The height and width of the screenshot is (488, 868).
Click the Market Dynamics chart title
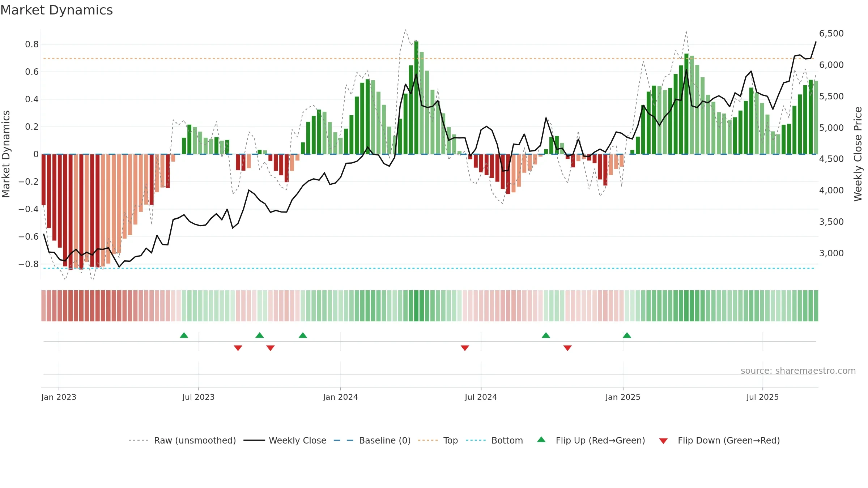56,10
